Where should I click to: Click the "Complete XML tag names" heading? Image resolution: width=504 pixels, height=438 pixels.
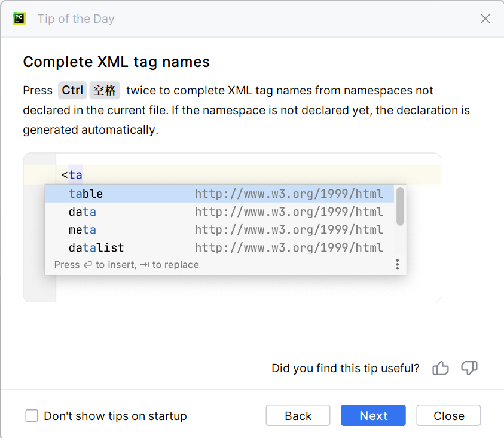point(116,62)
